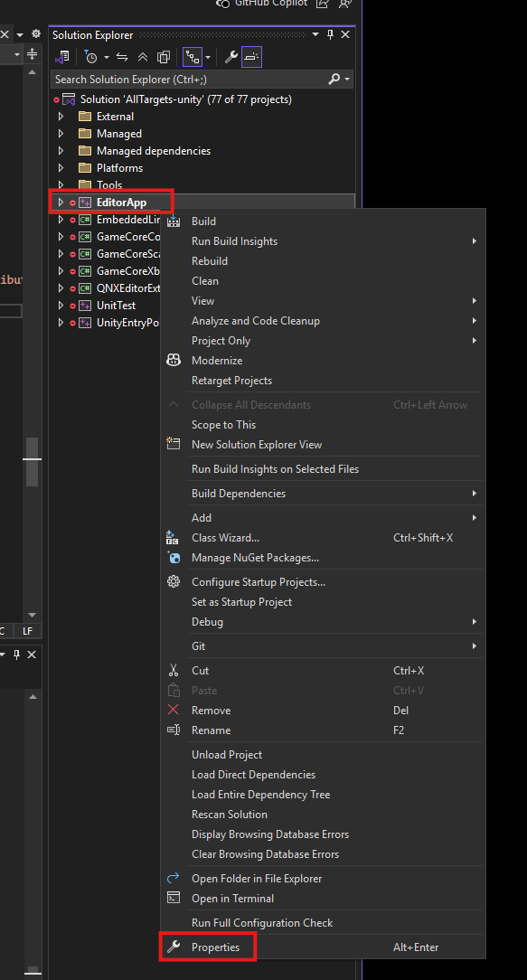Click the Open in Terminal icon
This screenshot has height=980, width=527.
(x=174, y=898)
